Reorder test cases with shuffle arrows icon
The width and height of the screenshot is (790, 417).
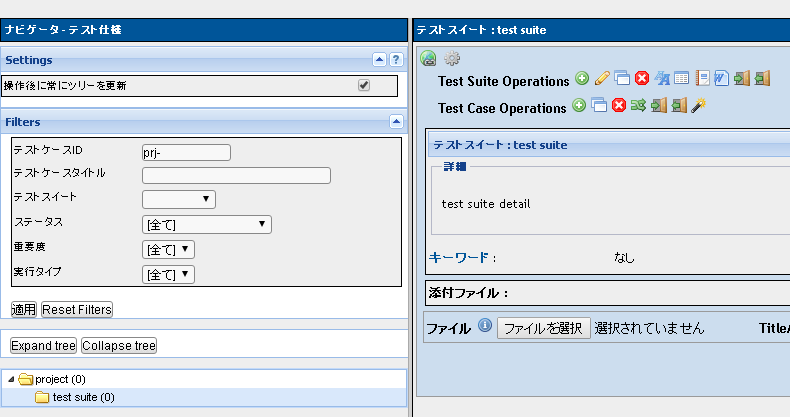point(638,105)
